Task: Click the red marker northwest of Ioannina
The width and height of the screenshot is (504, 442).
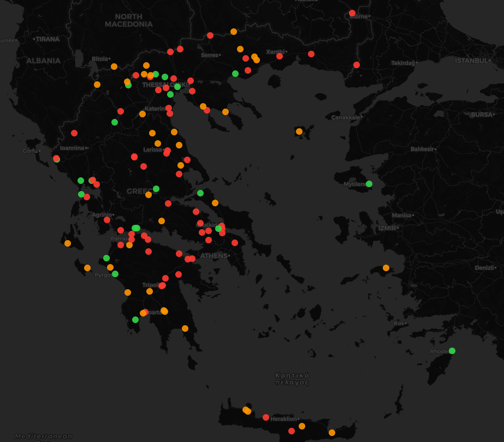Action: pyautogui.click(x=74, y=133)
